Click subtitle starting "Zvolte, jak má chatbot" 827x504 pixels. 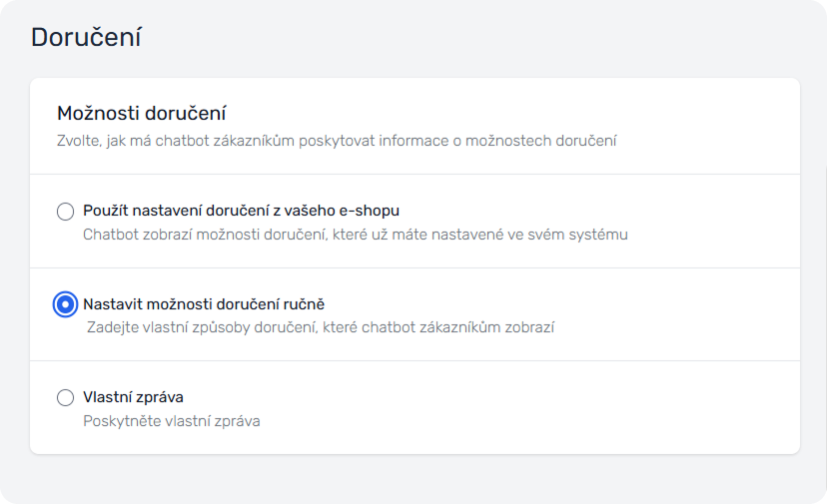point(337,141)
